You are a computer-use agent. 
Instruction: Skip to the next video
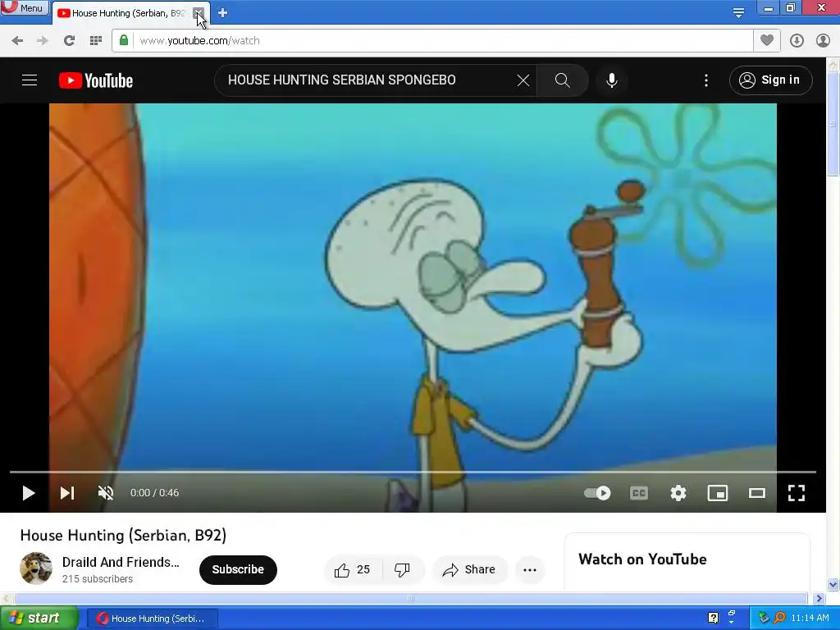pyautogui.click(x=67, y=493)
